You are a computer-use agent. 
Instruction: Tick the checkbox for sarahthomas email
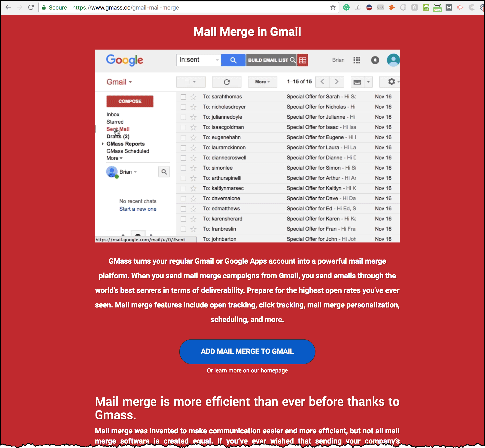(183, 97)
